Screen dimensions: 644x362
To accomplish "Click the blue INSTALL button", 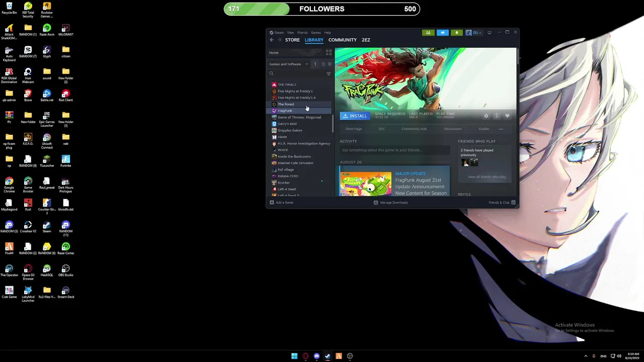I will pos(355,116).
